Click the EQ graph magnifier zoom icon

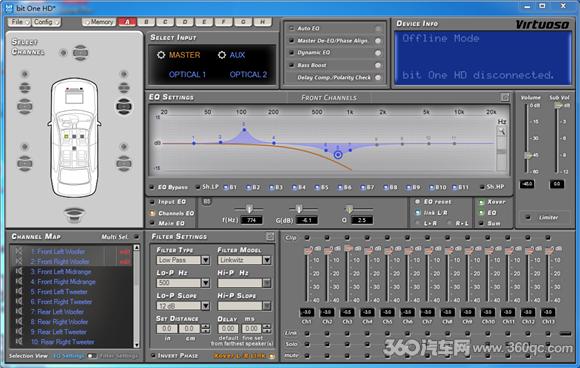point(501,131)
